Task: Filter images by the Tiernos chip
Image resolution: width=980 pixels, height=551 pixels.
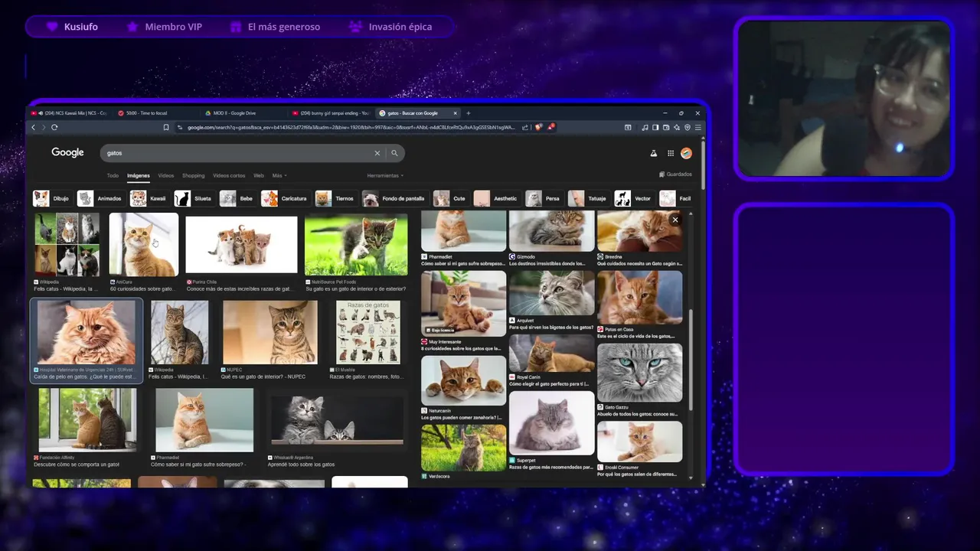Action: [335, 199]
